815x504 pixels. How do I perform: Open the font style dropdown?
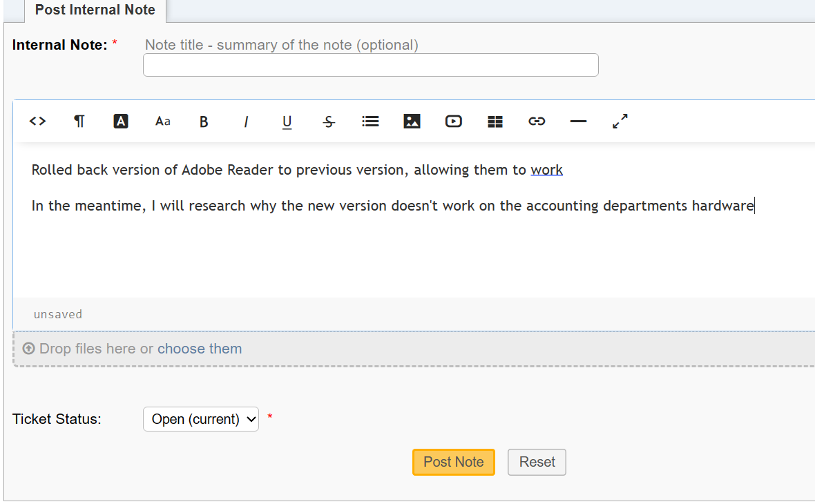[x=162, y=121]
